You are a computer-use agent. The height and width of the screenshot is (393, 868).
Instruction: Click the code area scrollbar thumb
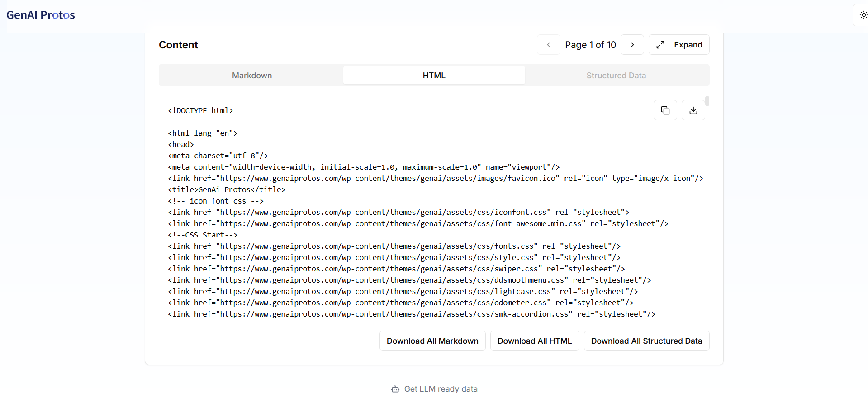[x=707, y=101]
